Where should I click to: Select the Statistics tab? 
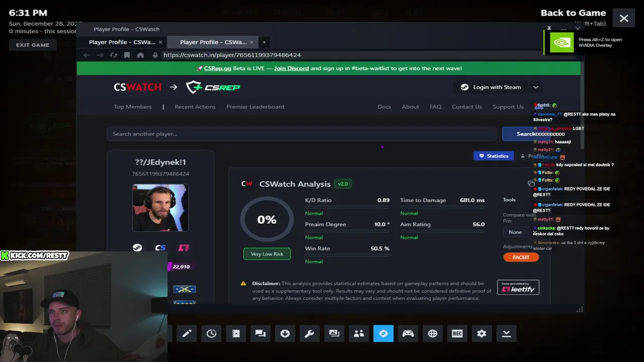(494, 156)
